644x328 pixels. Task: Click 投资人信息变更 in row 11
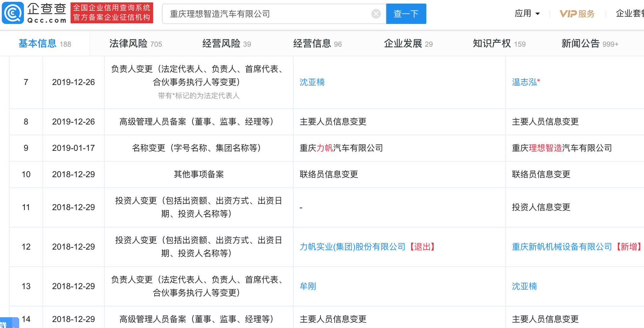pyautogui.click(x=541, y=207)
